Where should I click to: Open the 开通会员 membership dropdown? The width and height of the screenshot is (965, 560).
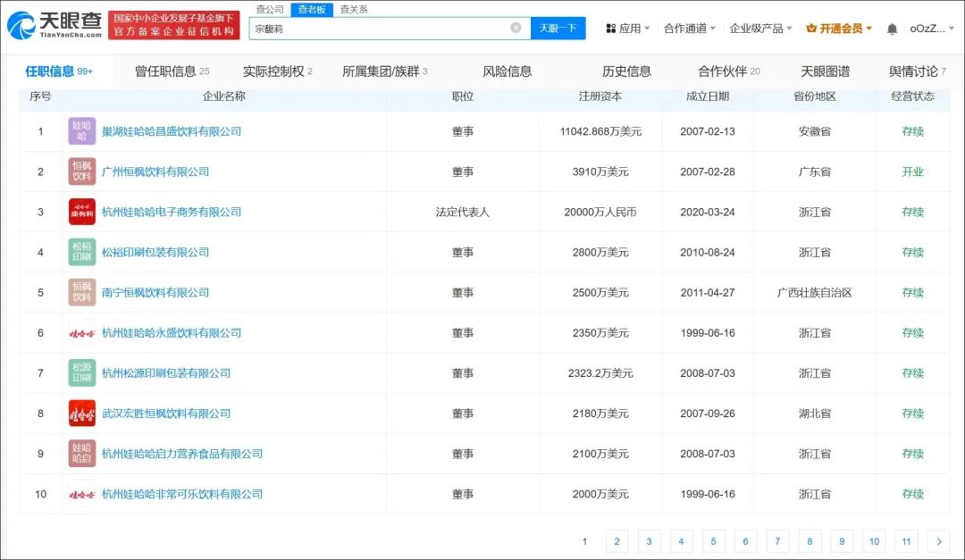[838, 29]
